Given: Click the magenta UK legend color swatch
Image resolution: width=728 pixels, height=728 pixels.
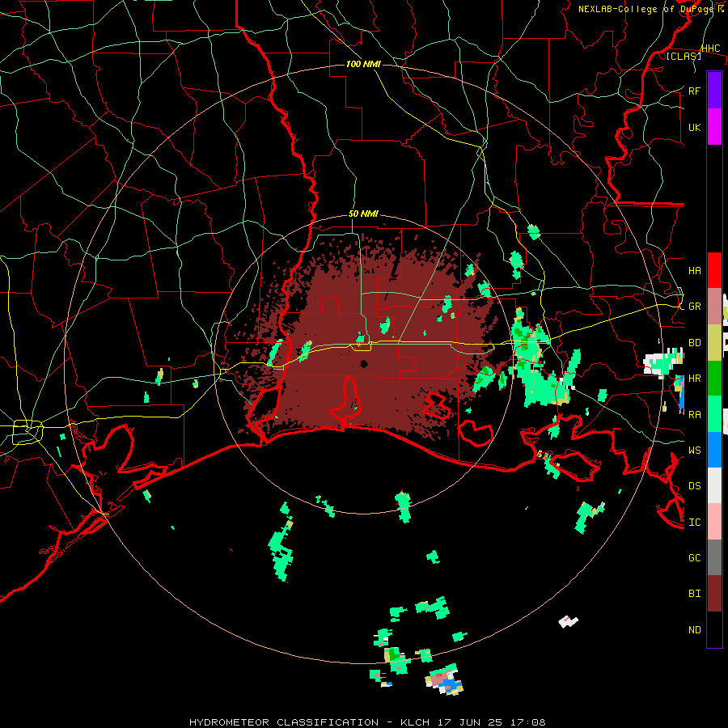Looking at the screenshot, I should pyautogui.click(x=714, y=127).
